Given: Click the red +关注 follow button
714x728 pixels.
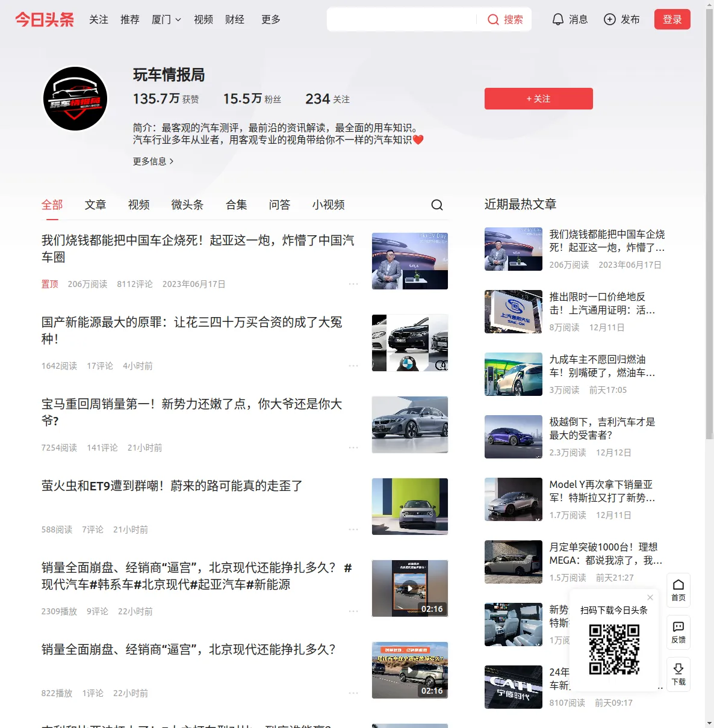Looking at the screenshot, I should pyautogui.click(x=539, y=99).
